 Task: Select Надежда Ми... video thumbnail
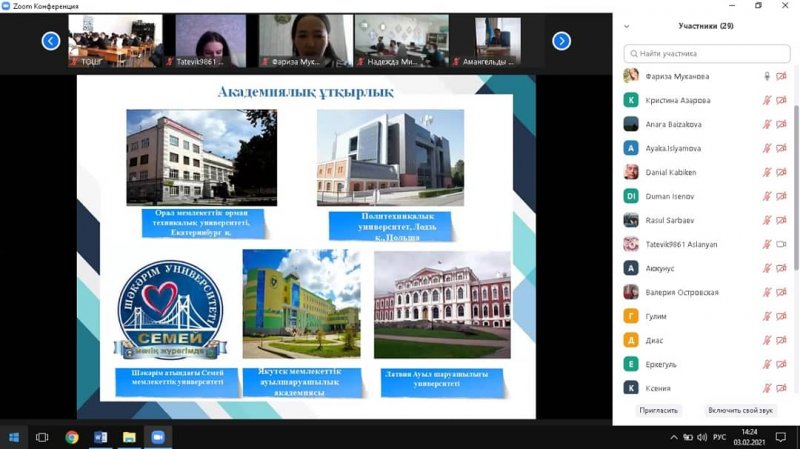(402, 41)
